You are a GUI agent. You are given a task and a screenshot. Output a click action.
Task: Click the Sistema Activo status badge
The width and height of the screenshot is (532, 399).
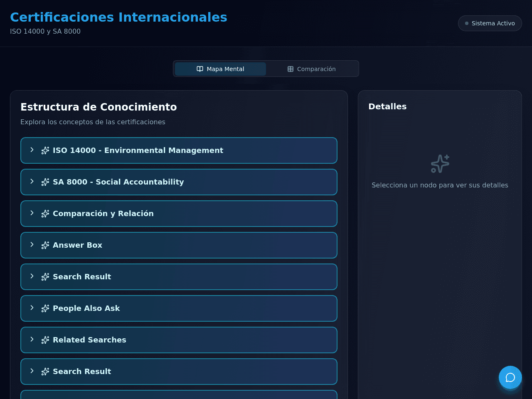(490, 23)
